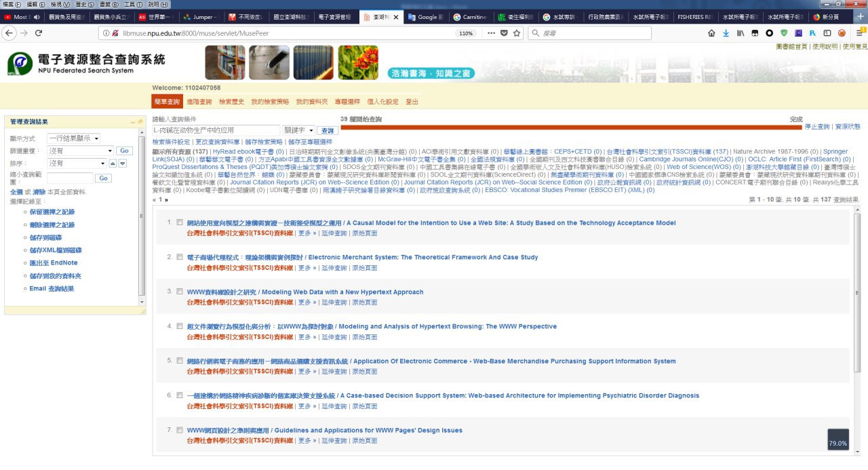The height and width of the screenshot is (470, 868).
Task: Open the 關鍵字 search field type dropdown
Action: 299,130
